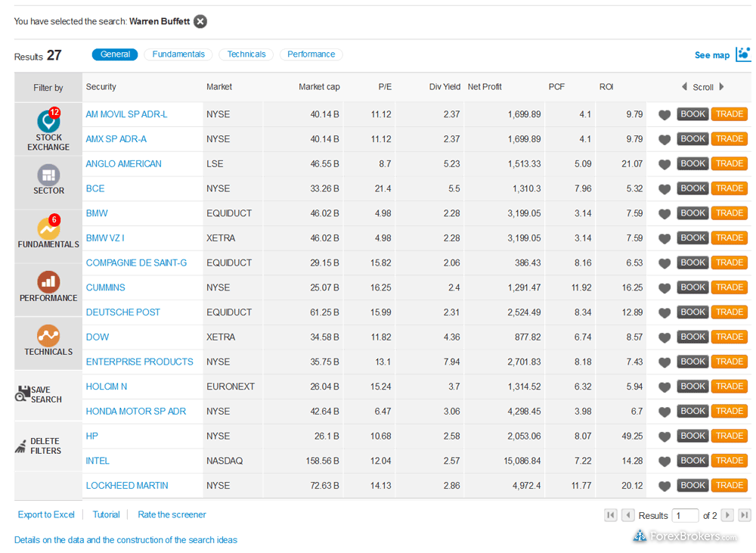The height and width of the screenshot is (553, 756).
Task: Select the General tab
Action: point(115,54)
